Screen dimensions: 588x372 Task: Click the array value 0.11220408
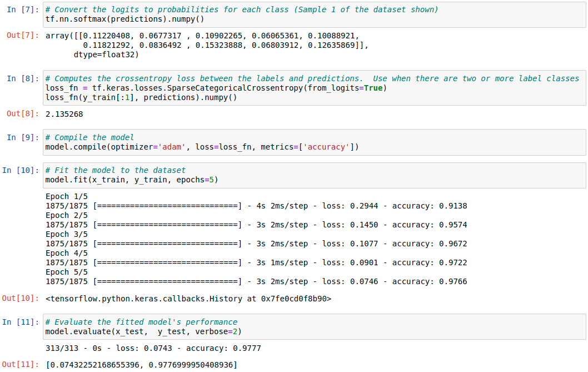pos(107,36)
